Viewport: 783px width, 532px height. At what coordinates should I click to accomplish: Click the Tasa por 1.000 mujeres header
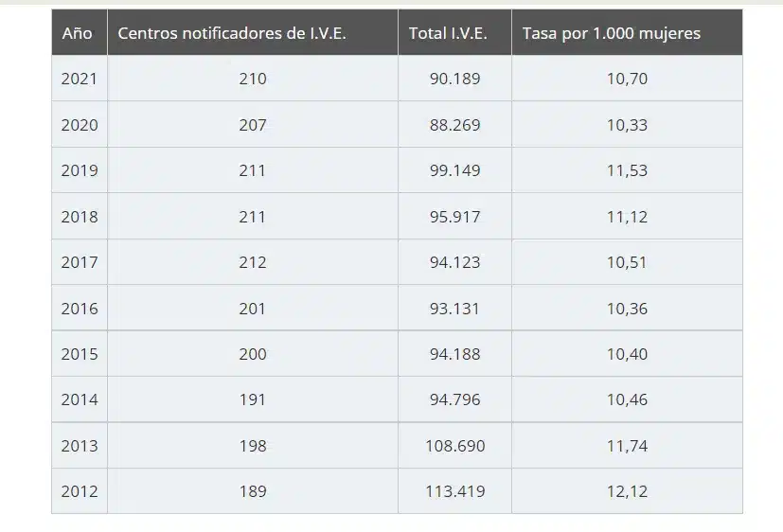612,33
